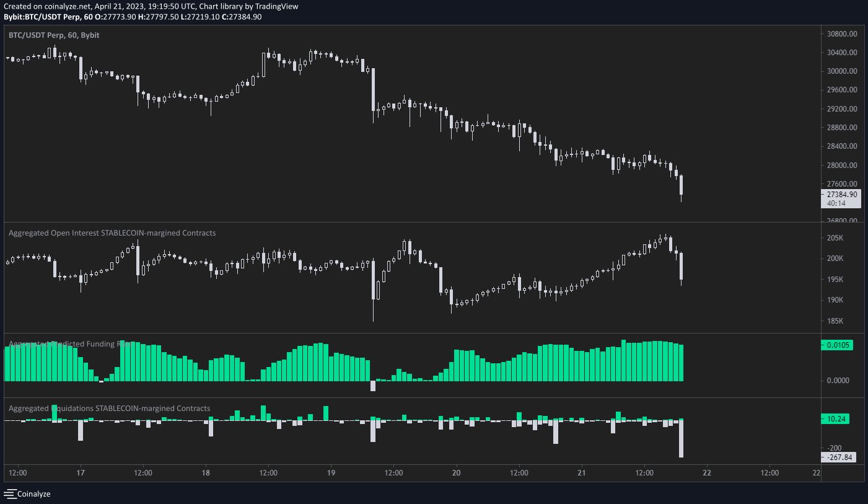Click the Aggregated Liquidations legend
The image size is (868, 504).
pyautogui.click(x=109, y=408)
